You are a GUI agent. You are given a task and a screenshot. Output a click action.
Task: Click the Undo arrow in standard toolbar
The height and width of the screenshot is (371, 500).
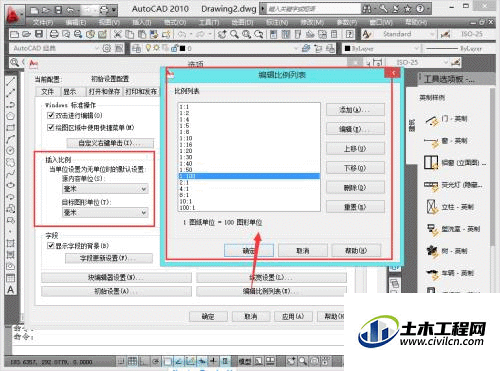(182, 34)
